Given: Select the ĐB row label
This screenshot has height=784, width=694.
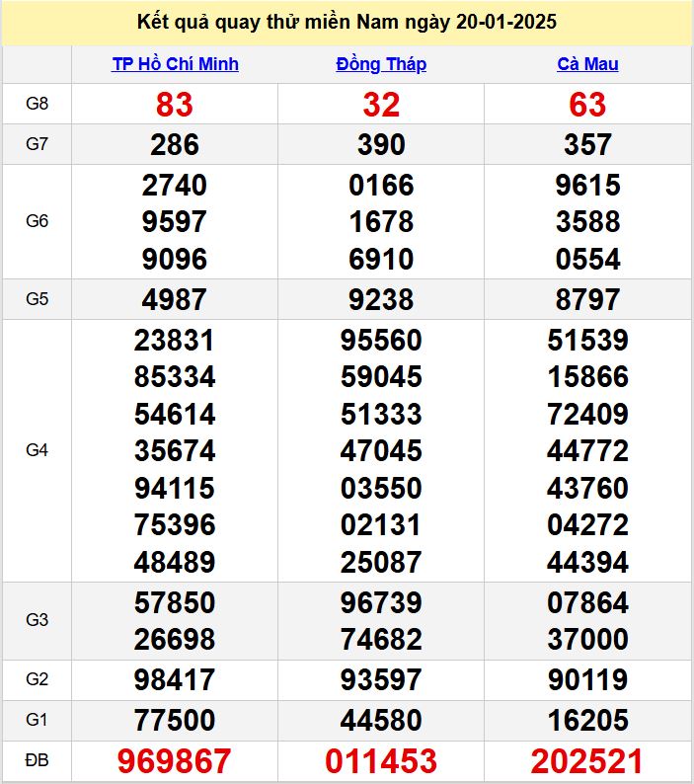Looking at the screenshot, I should [37, 760].
